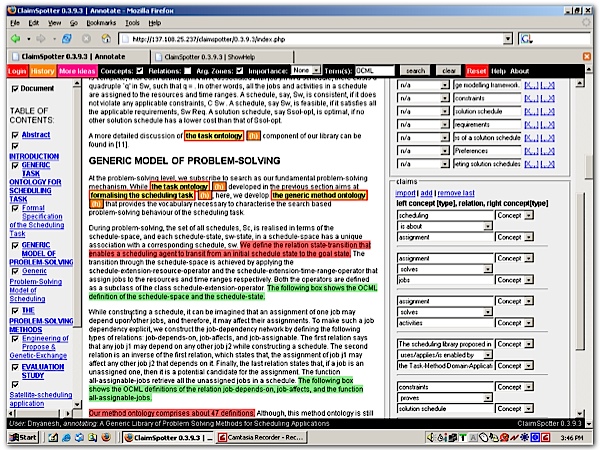600x450 pixels.
Task: Click the 'remove last' link
Action: coord(456,193)
